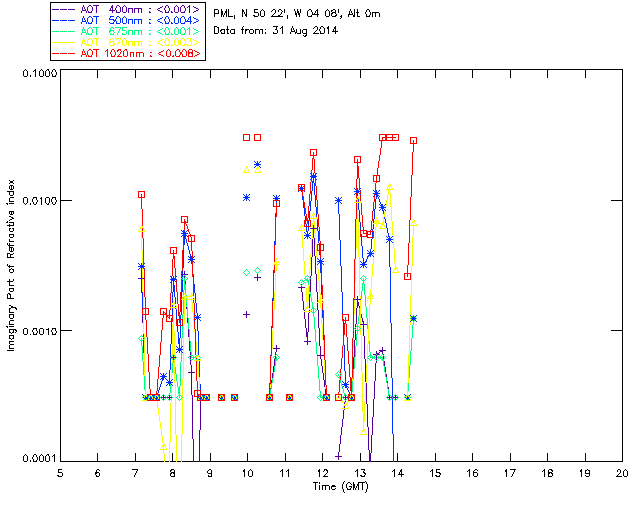Click the AOT 1020nm legend entry
This screenshot has height=512, width=640.
point(127,53)
